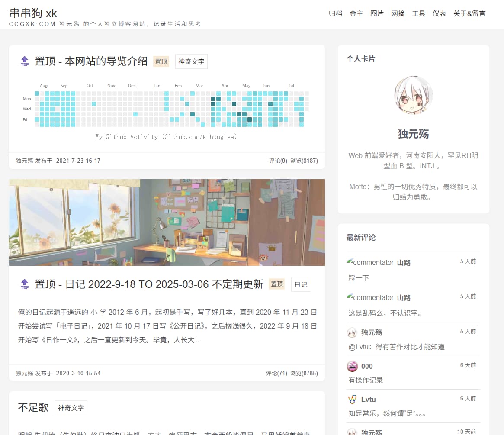Open the 归档 menu item
This screenshot has width=504, height=435.
coord(335,13)
